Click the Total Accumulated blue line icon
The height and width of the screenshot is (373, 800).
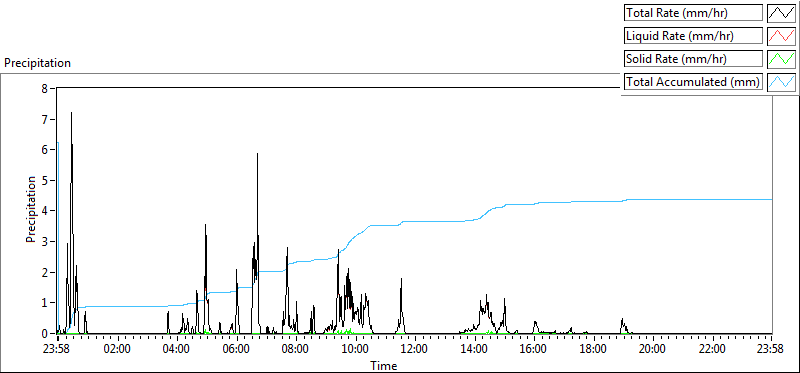tap(782, 81)
